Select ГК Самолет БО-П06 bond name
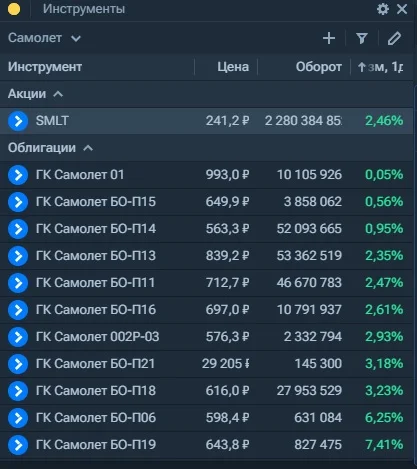The width and height of the screenshot is (417, 469). (x=96, y=418)
